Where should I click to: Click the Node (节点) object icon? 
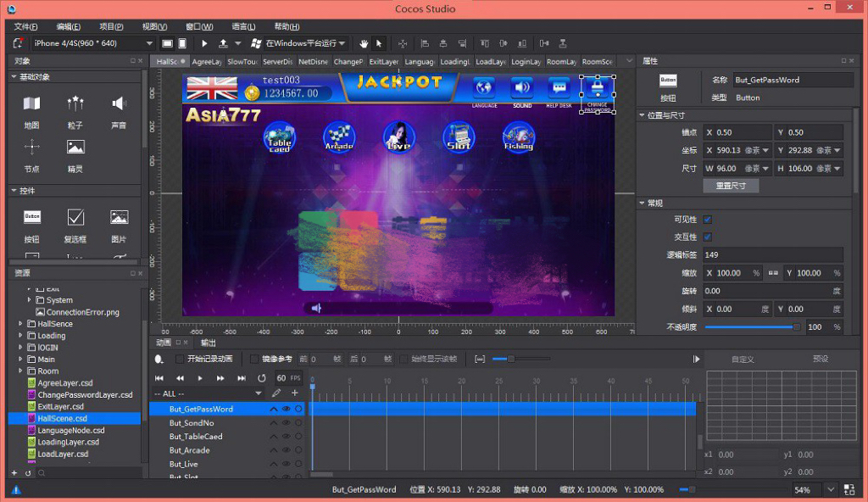coord(31,148)
